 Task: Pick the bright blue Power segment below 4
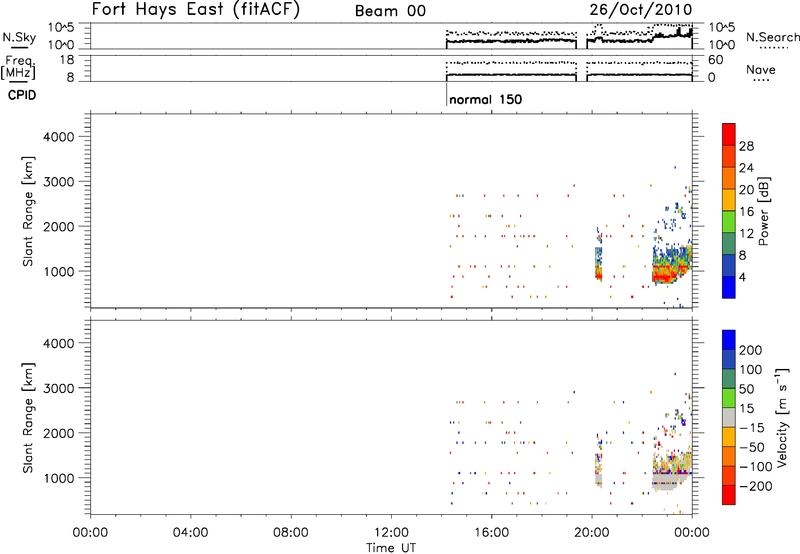pyautogui.click(x=729, y=287)
